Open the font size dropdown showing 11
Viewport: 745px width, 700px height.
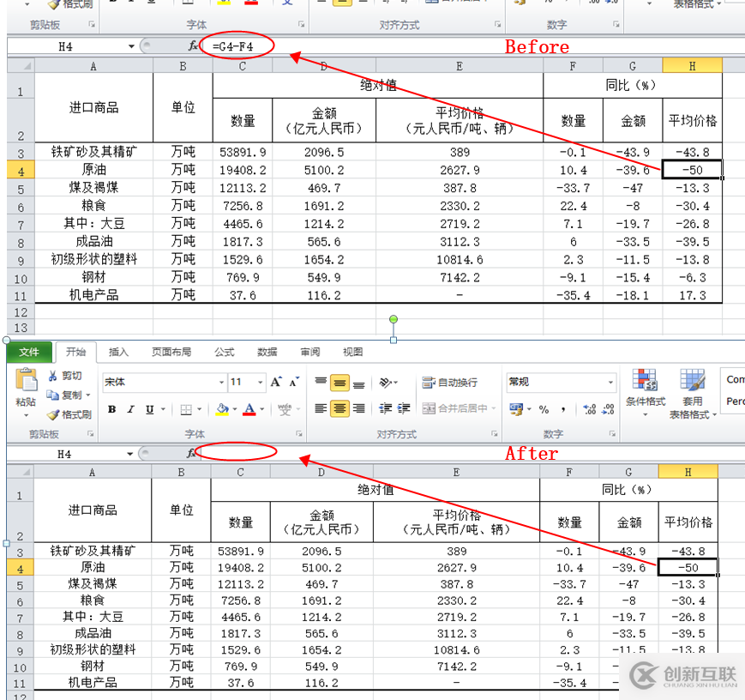(261, 382)
